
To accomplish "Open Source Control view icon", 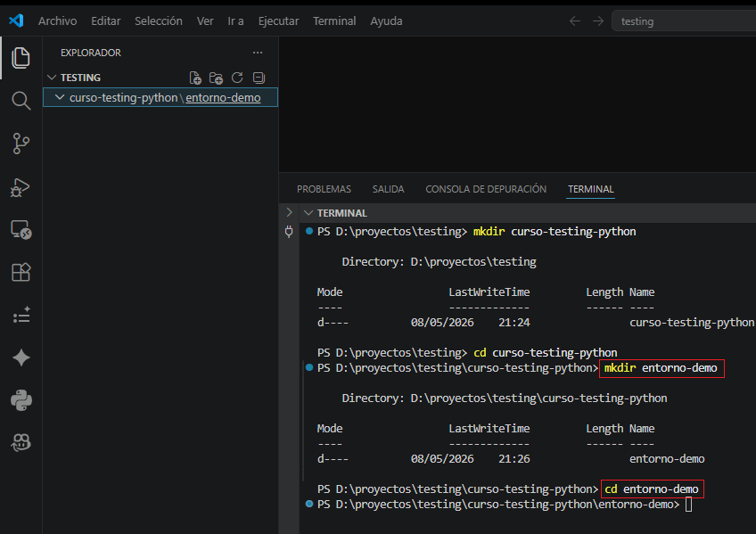I will click(x=21, y=144).
